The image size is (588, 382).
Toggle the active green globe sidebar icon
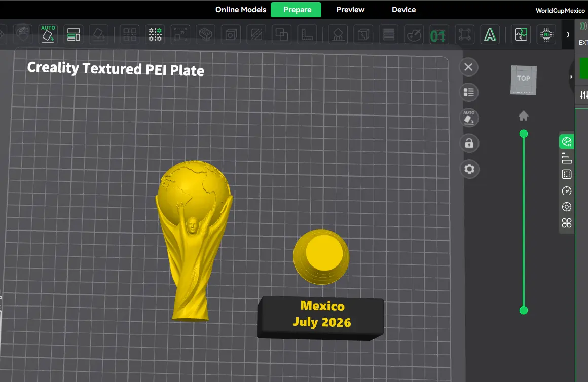tap(567, 142)
